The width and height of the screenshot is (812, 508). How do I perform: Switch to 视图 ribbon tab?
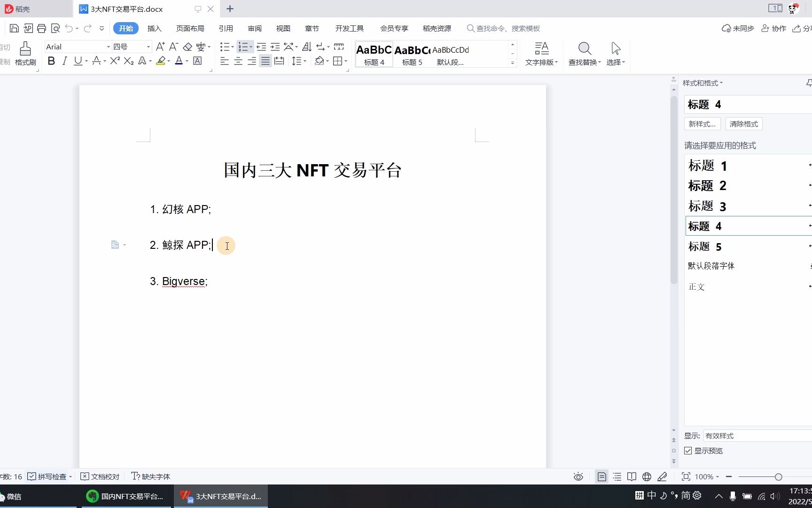[x=283, y=28]
